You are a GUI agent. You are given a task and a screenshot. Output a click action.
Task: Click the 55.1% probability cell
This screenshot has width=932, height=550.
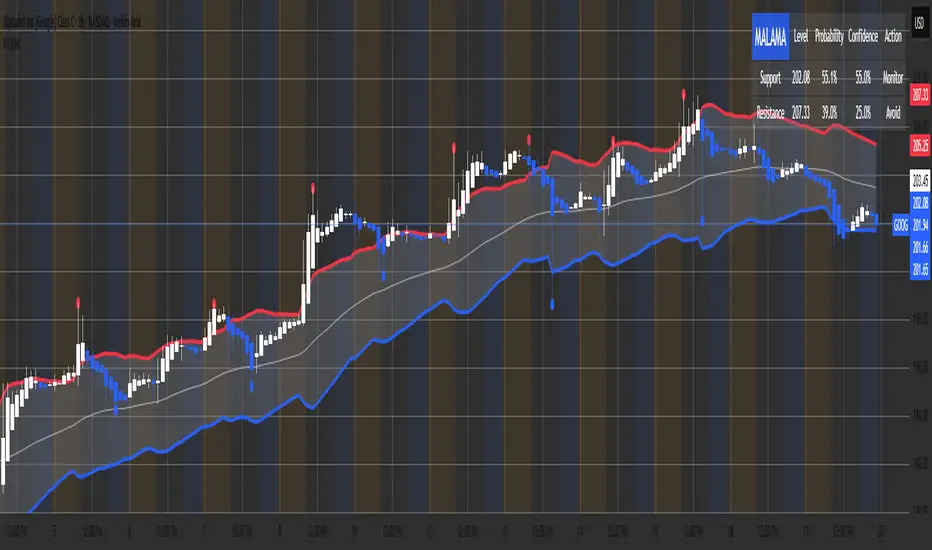[828, 76]
